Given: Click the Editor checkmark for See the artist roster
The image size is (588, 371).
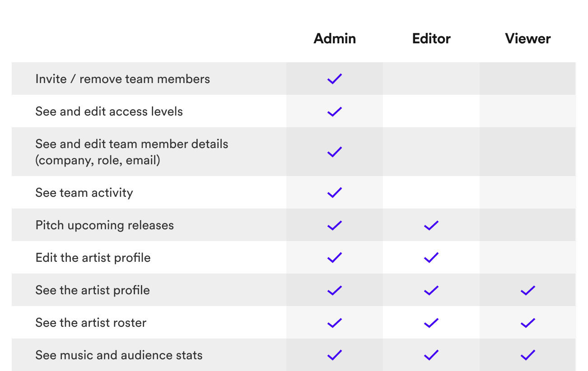Looking at the screenshot, I should point(431,323).
